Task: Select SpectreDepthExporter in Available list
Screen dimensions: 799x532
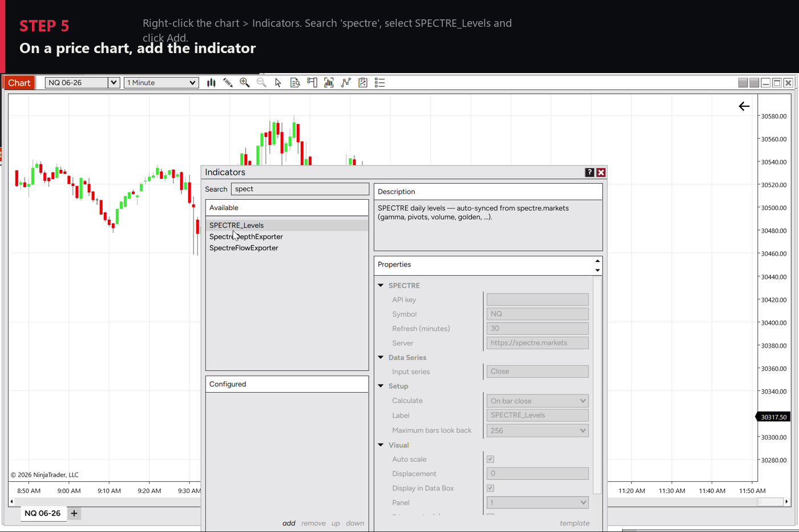Action: pos(287,237)
